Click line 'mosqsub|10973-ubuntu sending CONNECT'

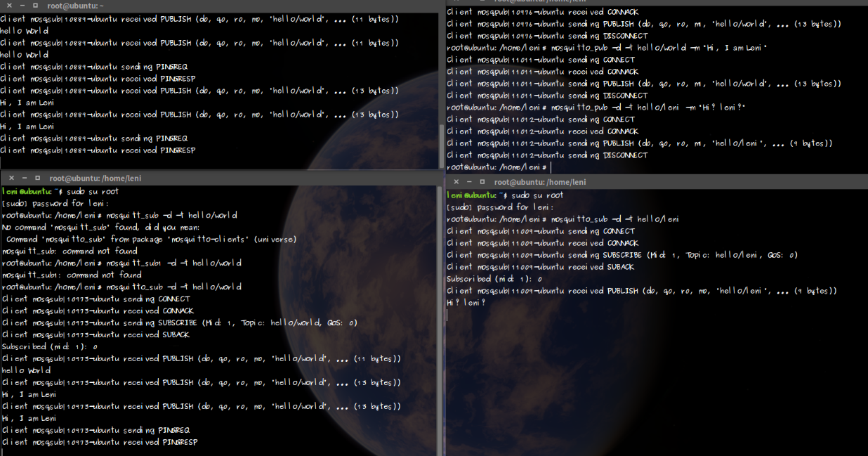[96, 299]
